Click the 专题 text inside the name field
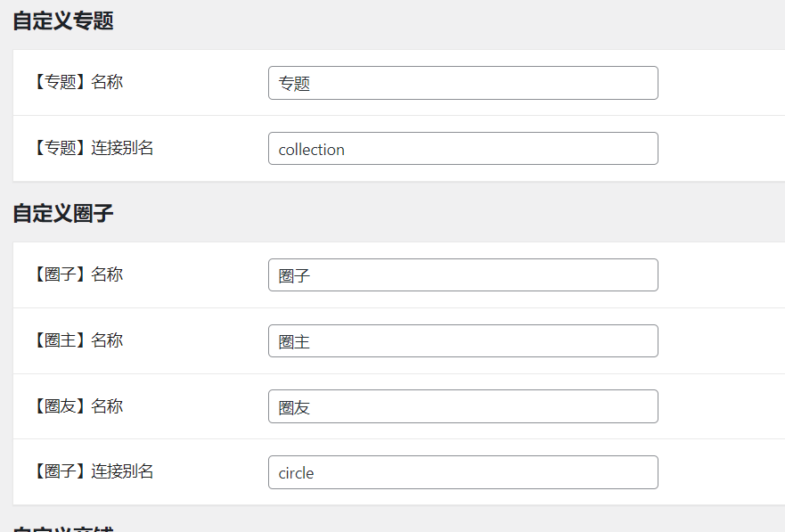The image size is (785, 532). (x=294, y=84)
